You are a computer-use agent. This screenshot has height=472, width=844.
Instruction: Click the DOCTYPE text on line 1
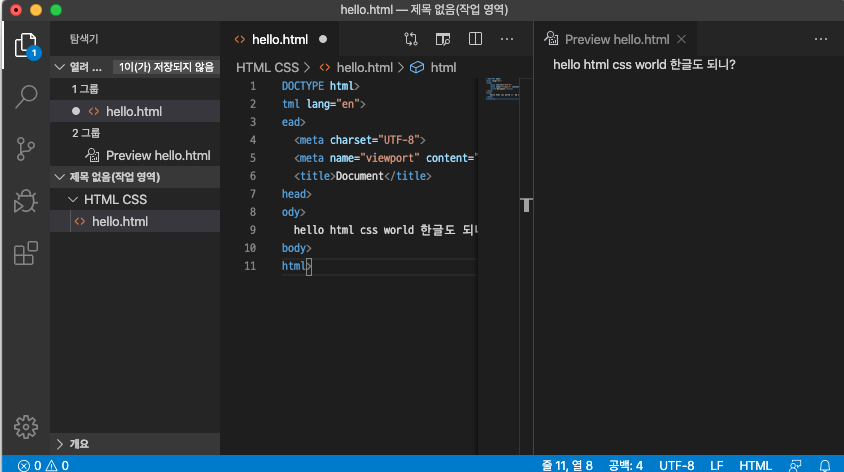303,86
